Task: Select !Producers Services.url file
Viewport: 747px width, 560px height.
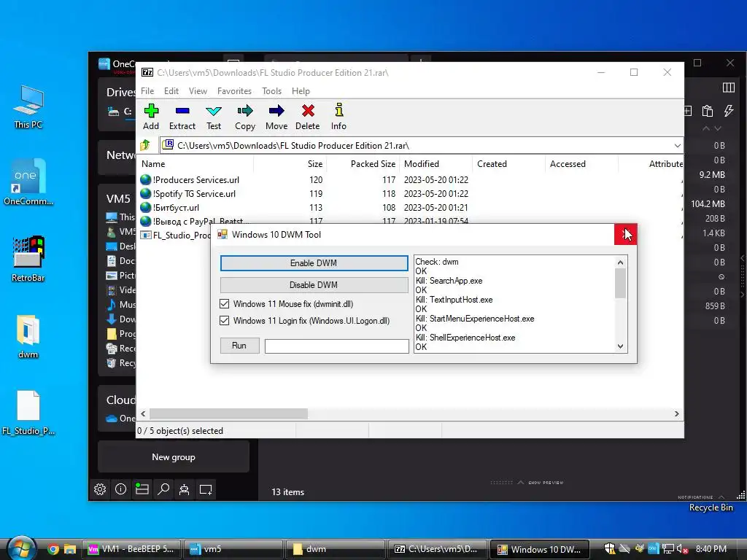Action: pos(196,180)
